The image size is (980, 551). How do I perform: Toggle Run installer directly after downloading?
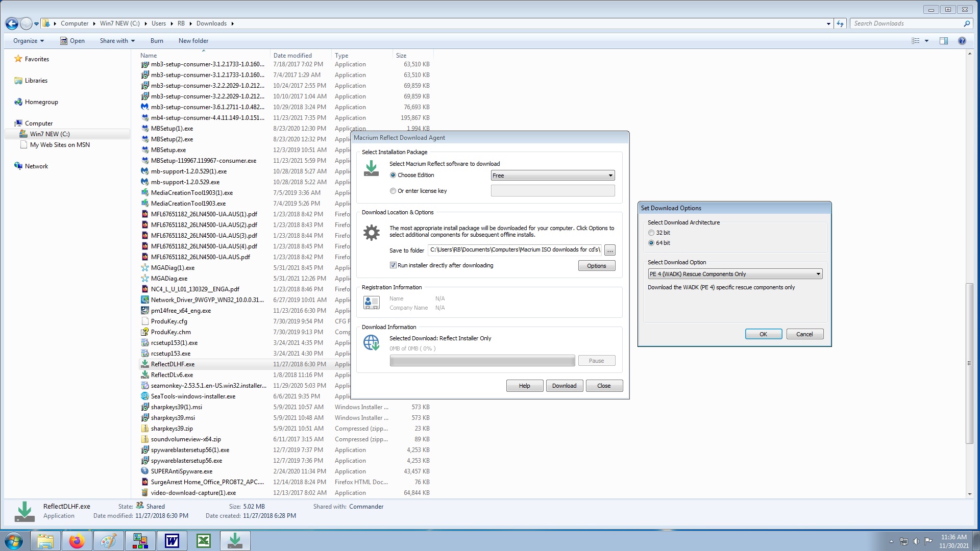pyautogui.click(x=393, y=265)
